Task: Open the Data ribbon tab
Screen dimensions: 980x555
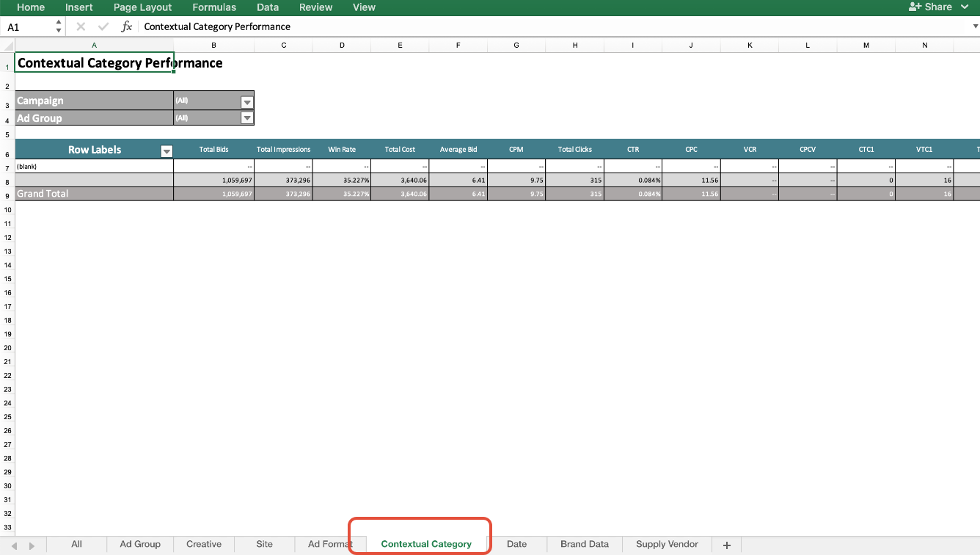Action: pyautogui.click(x=268, y=7)
